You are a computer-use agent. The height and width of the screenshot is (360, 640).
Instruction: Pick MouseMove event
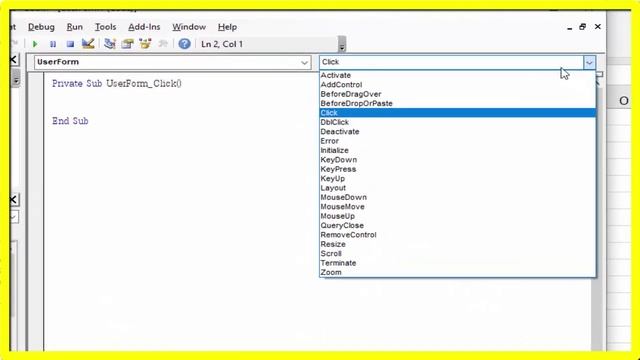point(458,207)
